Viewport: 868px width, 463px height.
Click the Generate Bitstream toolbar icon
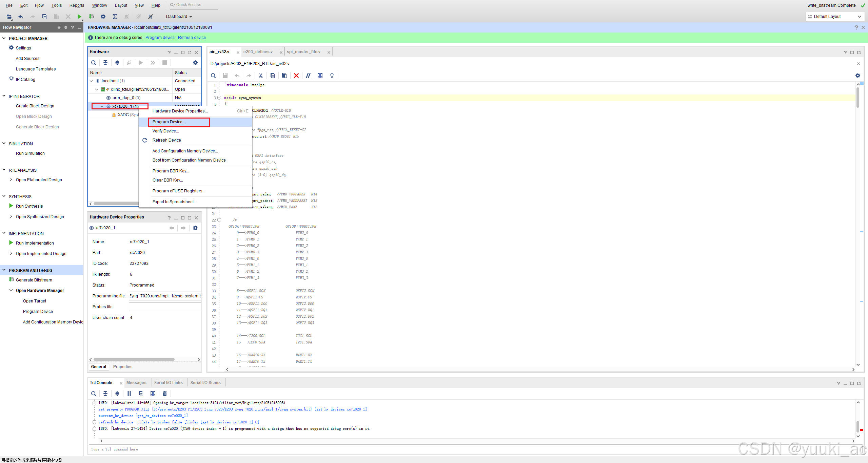(x=91, y=17)
